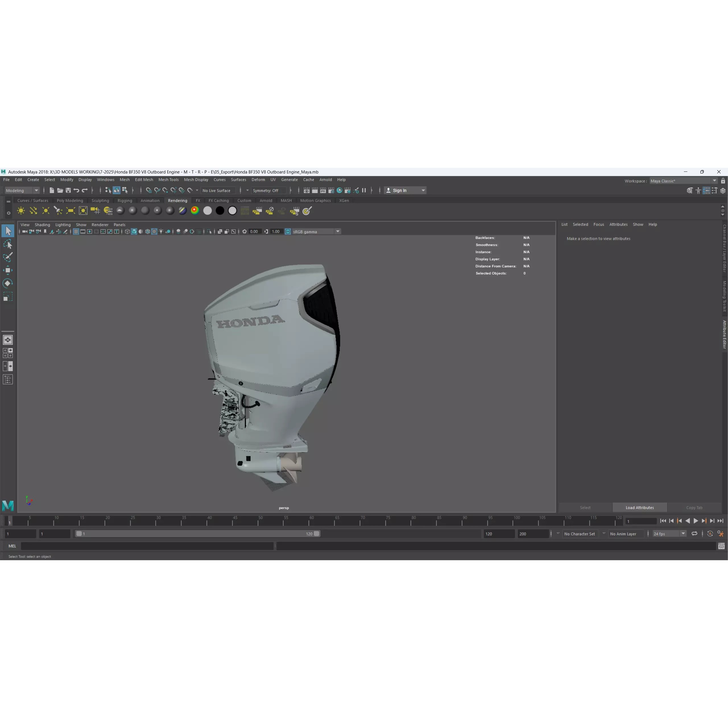Activate the Select Tool in the toolbox
This screenshot has width=728, height=728.
(x=8, y=231)
